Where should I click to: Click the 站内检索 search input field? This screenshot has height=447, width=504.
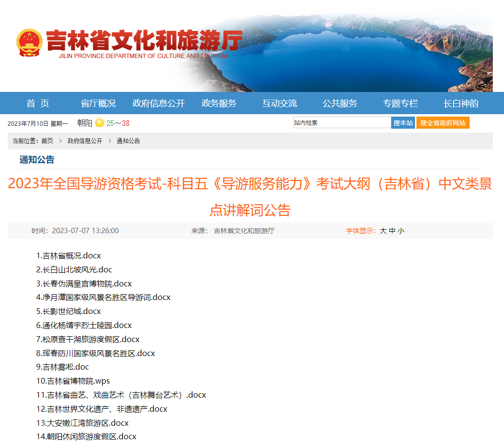(342, 123)
